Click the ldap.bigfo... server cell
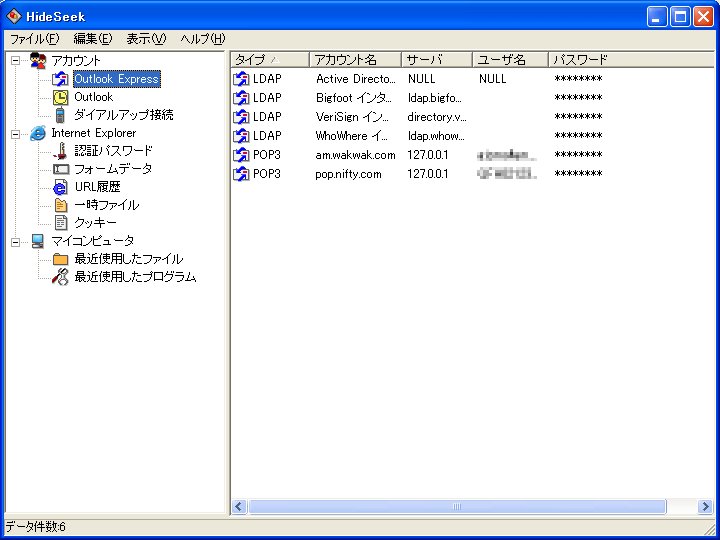Screen dimensions: 720x540 (x=435, y=98)
